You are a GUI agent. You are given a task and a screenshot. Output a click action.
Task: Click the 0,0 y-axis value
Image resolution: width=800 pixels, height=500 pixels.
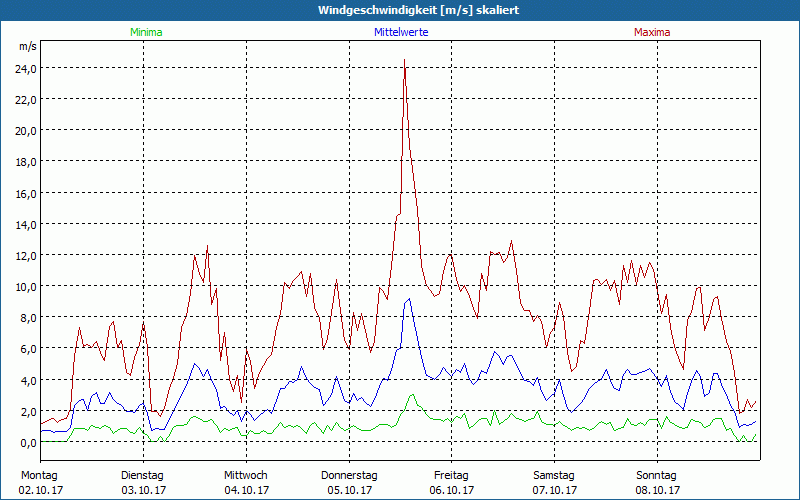[x=28, y=443]
